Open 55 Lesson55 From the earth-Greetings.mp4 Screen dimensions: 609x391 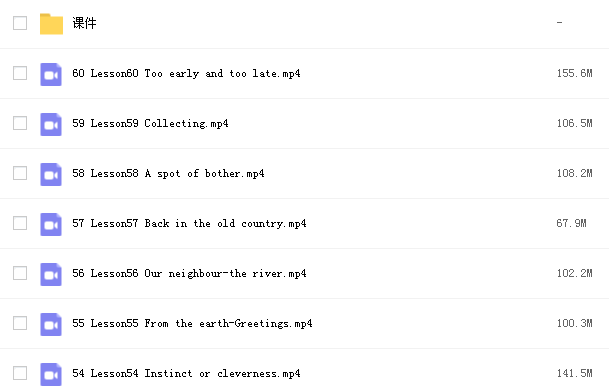click(x=192, y=323)
